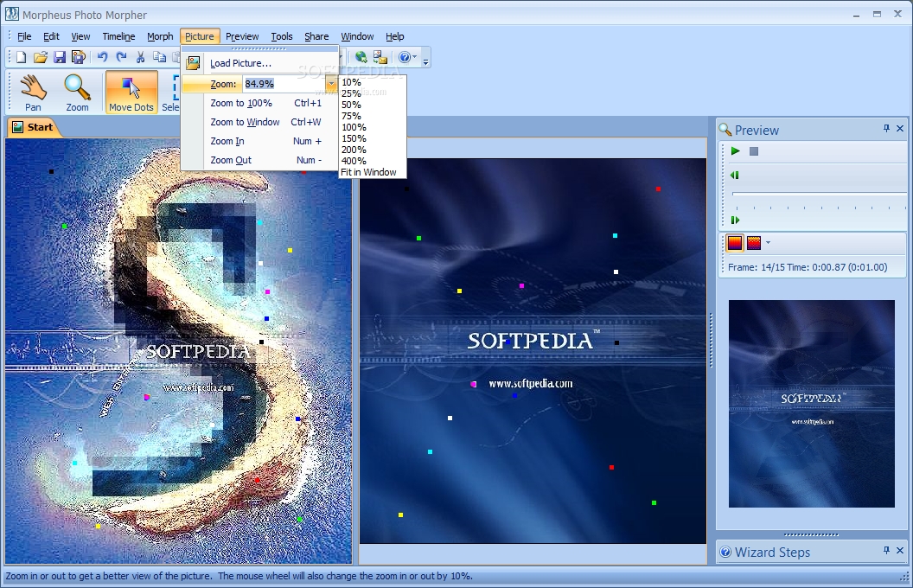913x588 pixels.
Task: Choose 25% zoom level
Action: 352,93
